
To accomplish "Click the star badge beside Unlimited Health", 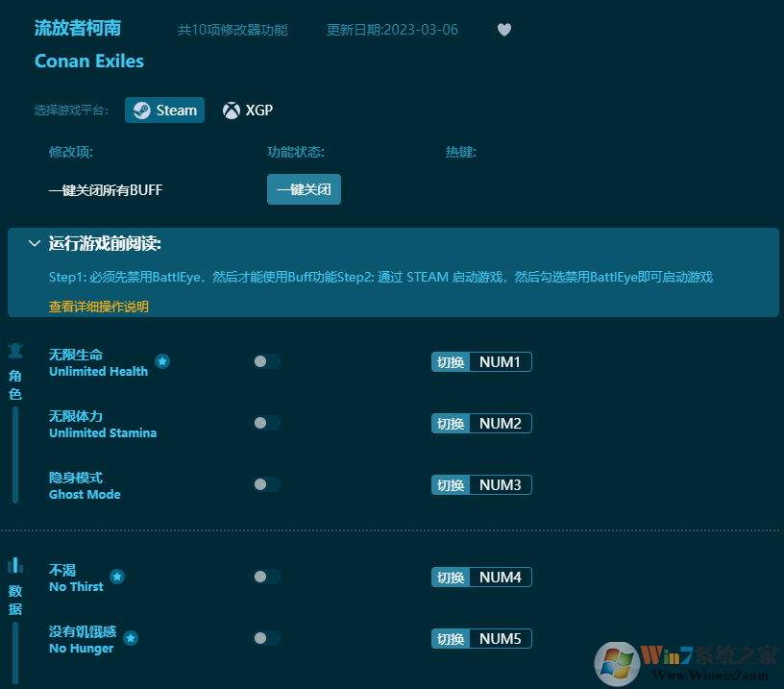I will tap(162, 361).
